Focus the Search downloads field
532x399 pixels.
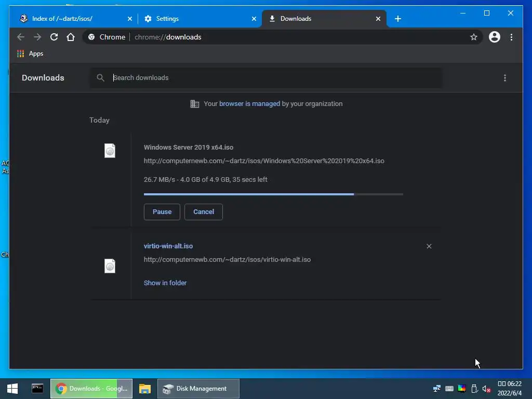click(265, 78)
